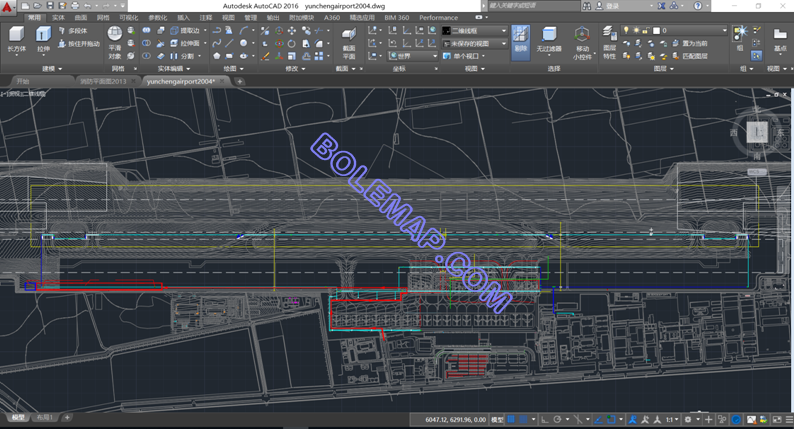
Task: Open the AutoCAD application menu (red A)
Action: click(7, 7)
